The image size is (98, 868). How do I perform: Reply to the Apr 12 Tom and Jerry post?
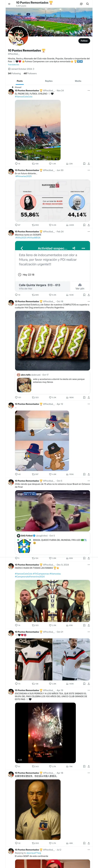16,475
